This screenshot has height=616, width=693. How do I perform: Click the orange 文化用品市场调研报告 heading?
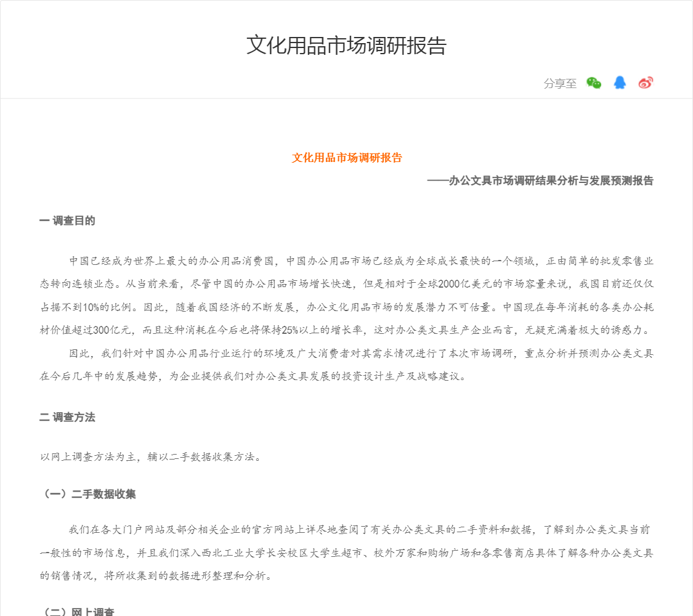[x=346, y=158]
